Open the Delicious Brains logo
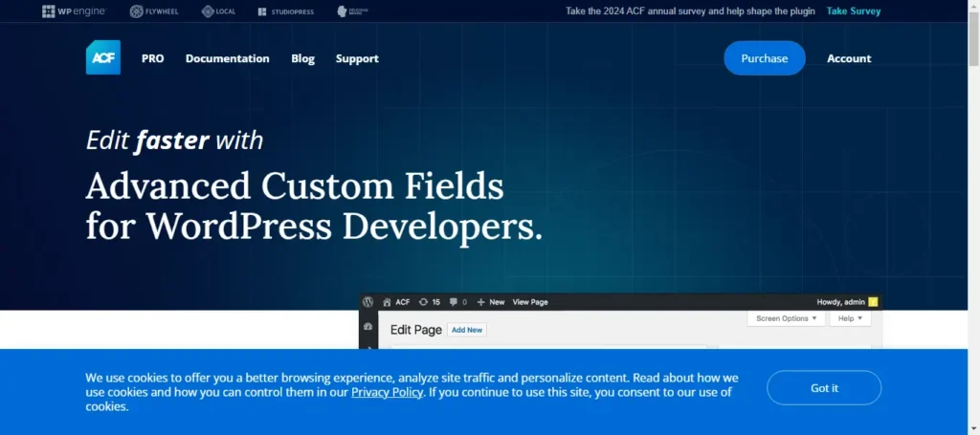Screen dimensions: 980x435 pyautogui.click(x=352, y=11)
